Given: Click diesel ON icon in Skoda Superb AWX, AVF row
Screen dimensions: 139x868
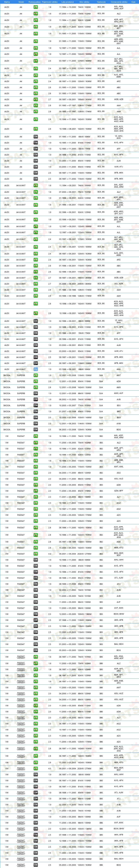Looking at the screenshot, I should pyautogui.click(x=36, y=394).
